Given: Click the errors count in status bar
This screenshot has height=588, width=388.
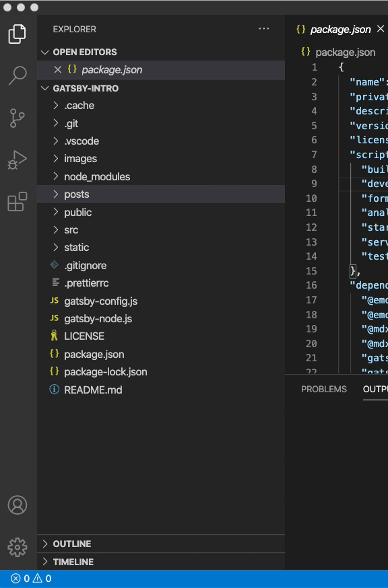Looking at the screenshot, I should pyautogui.click(x=20, y=579).
